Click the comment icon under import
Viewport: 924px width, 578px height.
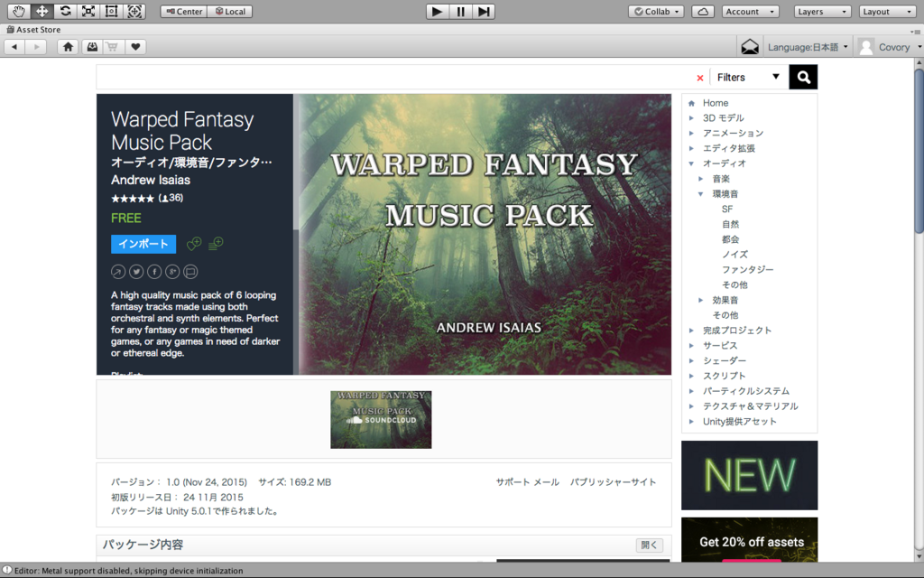coord(190,271)
